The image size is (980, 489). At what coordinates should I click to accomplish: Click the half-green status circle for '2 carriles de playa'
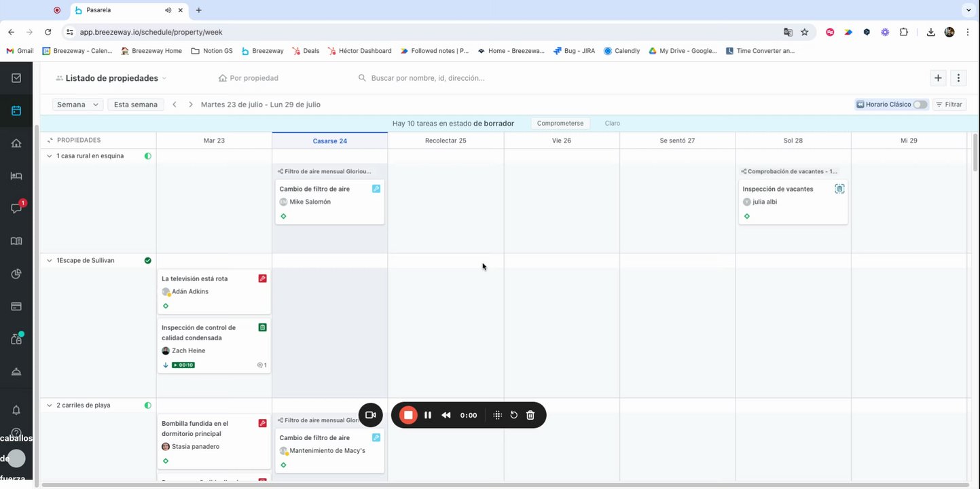(147, 405)
